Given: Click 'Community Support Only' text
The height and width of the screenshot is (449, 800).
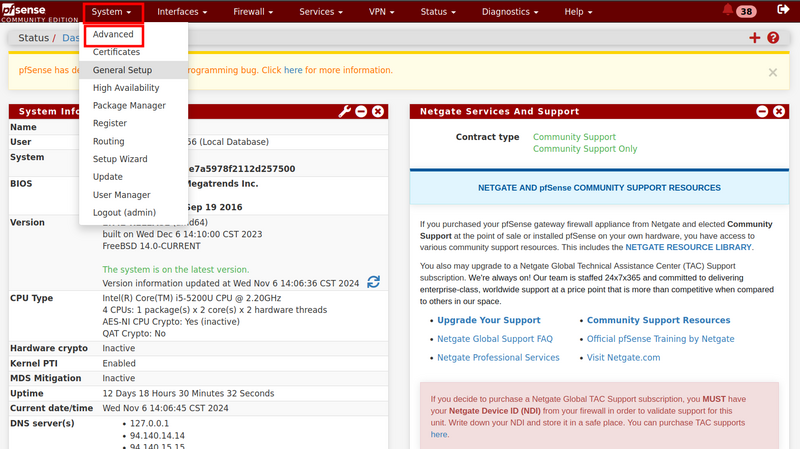Looking at the screenshot, I should click(585, 149).
